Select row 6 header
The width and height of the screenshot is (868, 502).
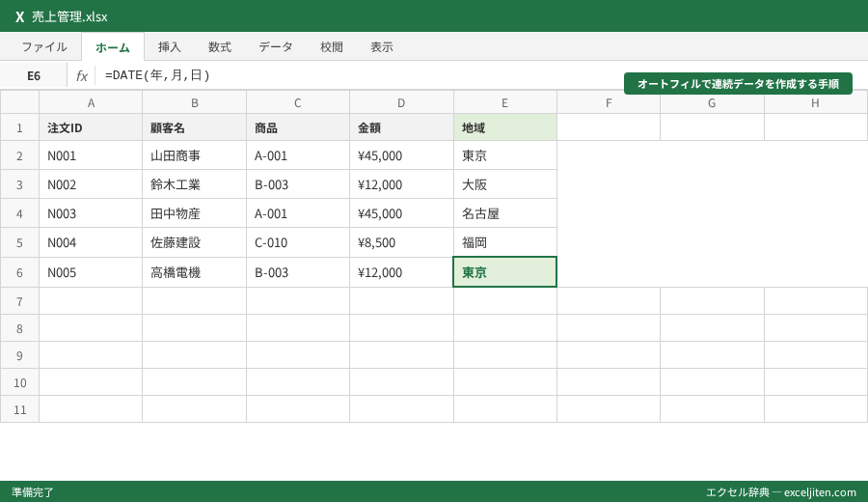tap(19, 272)
